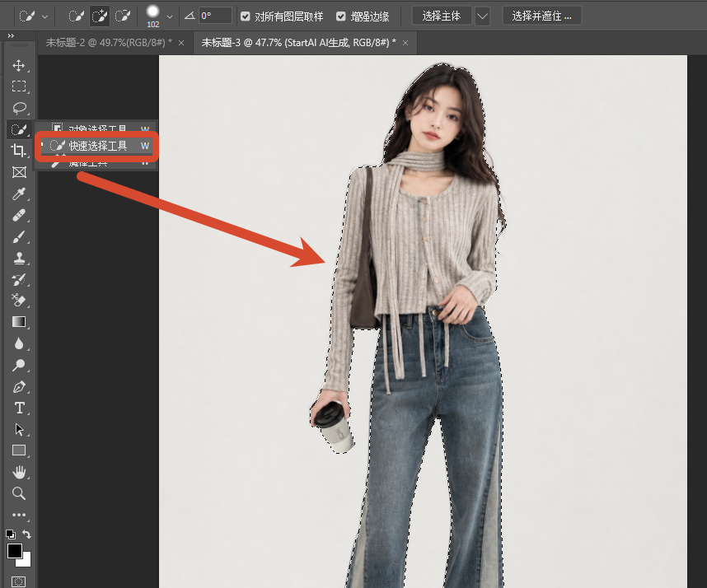
Task: Select the Eraser tool
Action: [x=18, y=300]
